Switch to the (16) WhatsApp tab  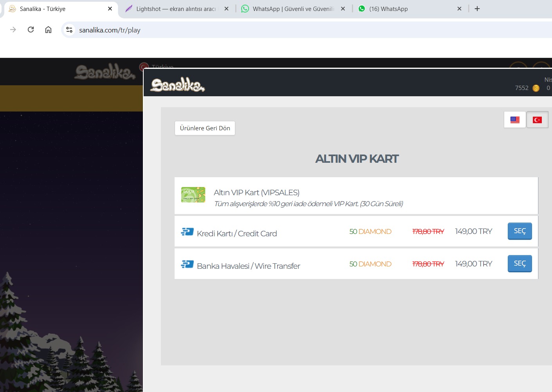point(409,9)
